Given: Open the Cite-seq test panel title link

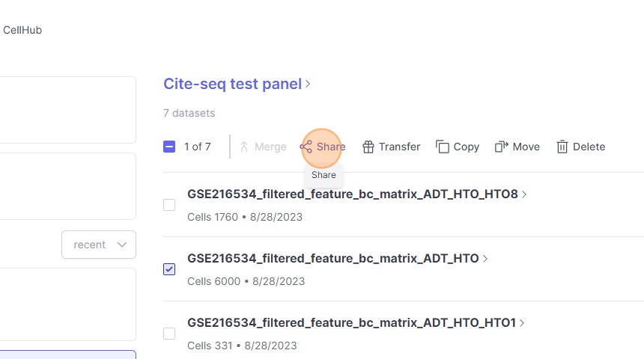Looking at the screenshot, I should [x=232, y=85].
